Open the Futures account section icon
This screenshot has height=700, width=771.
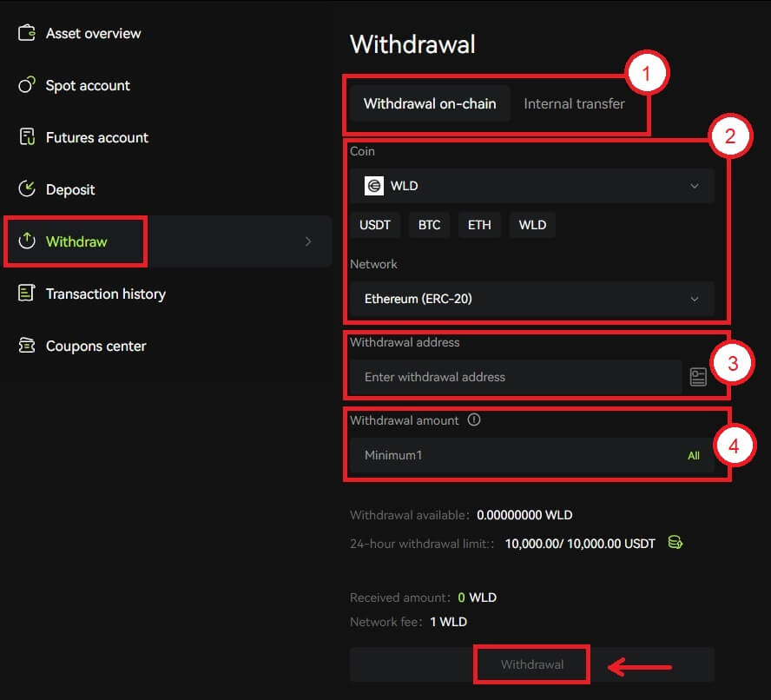pos(26,137)
